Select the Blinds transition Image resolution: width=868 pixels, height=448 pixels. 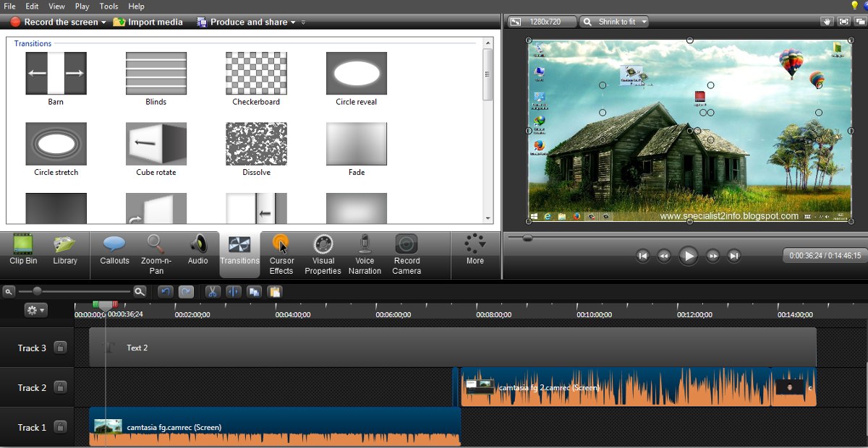156,79
